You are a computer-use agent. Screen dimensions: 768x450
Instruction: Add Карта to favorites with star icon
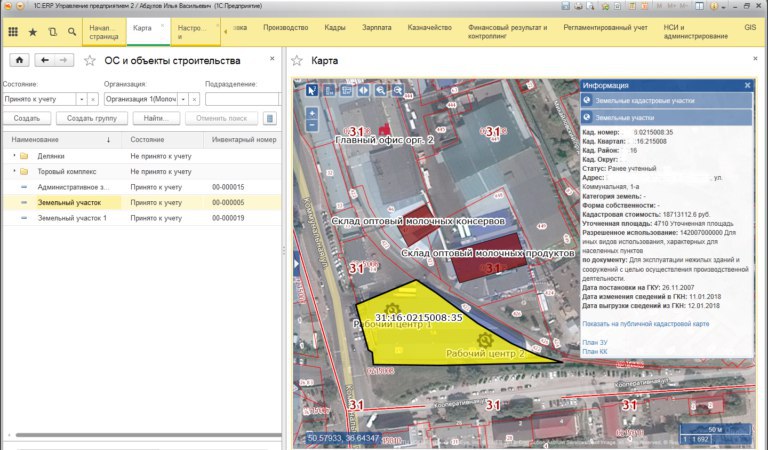tap(297, 61)
